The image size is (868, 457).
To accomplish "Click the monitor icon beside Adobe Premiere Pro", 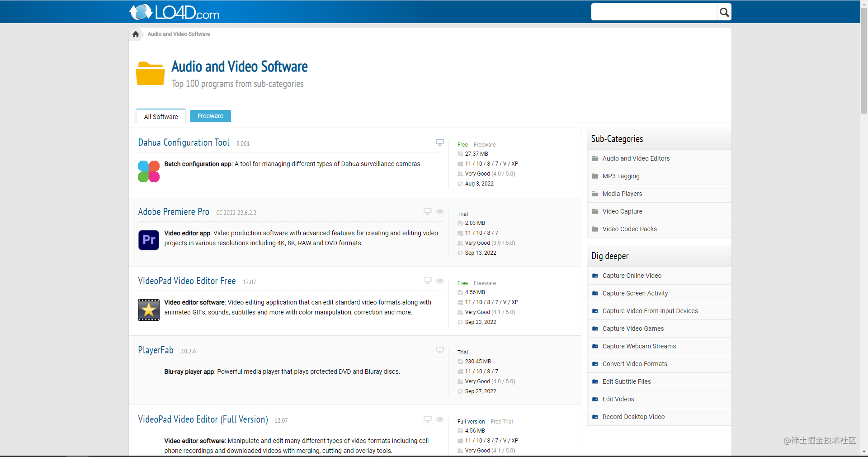I will click(x=427, y=211).
